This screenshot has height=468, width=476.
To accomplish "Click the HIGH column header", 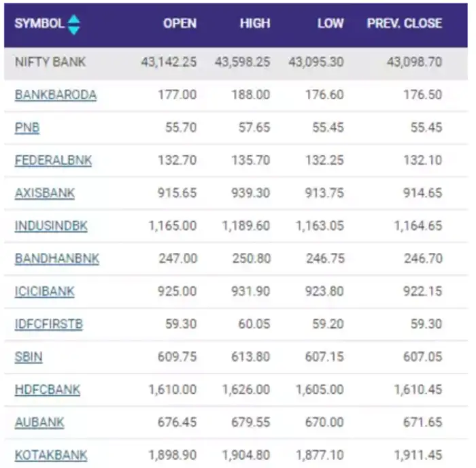I will pos(254,24).
